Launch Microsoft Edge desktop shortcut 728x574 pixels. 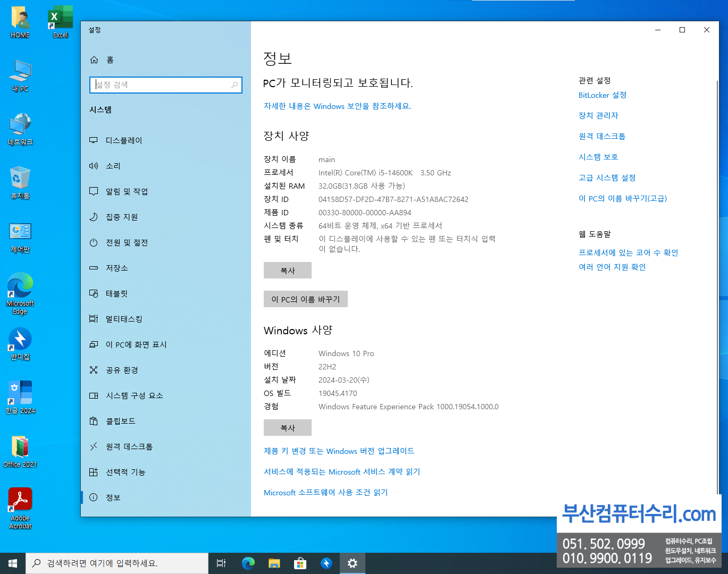tap(20, 294)
